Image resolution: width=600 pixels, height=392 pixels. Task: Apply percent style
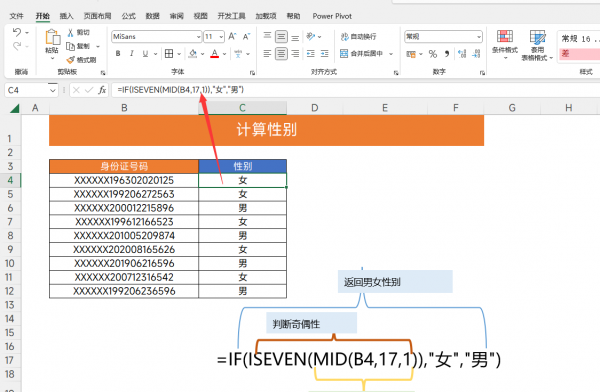click(433, 54)
